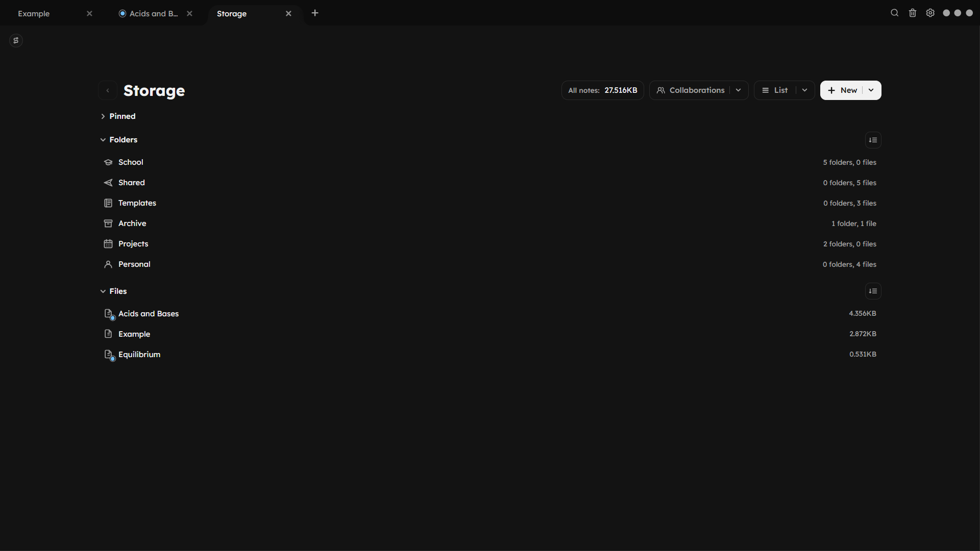Open the Equilibrium note in Files
This screenshot has height=551, width=980.
tap(139, 354)
